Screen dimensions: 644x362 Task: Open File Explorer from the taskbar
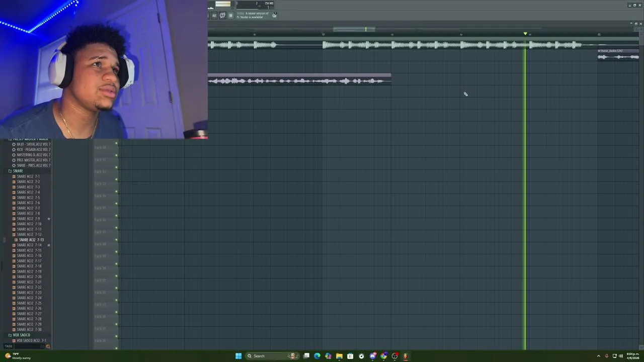(x=339, y=356)
